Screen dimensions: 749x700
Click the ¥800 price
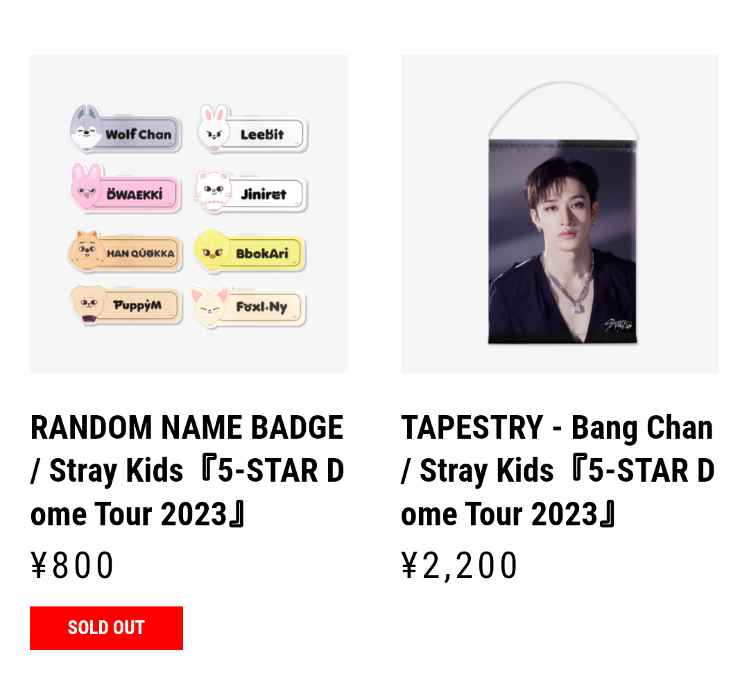[73, 565]
